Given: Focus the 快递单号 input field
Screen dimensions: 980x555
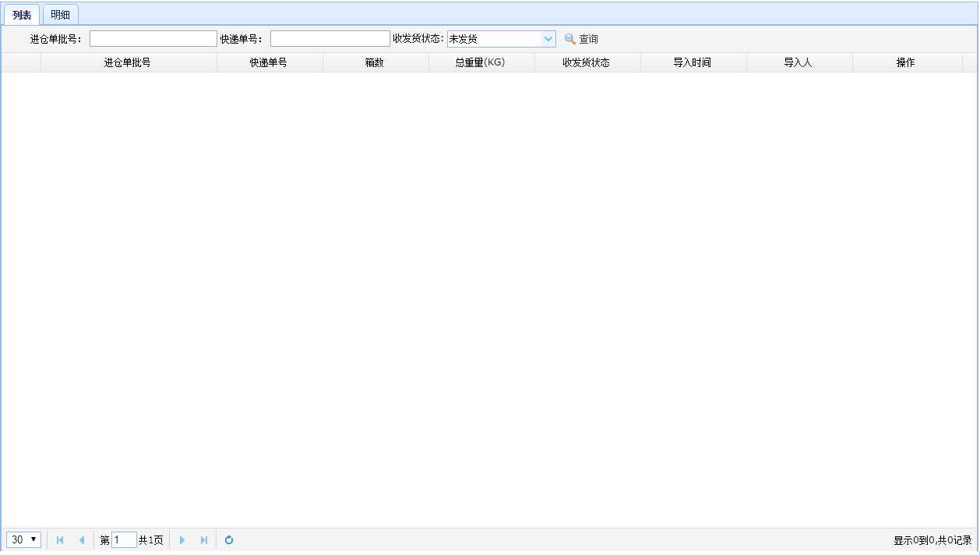Looking at the screenshot, I should click(330, 39).
